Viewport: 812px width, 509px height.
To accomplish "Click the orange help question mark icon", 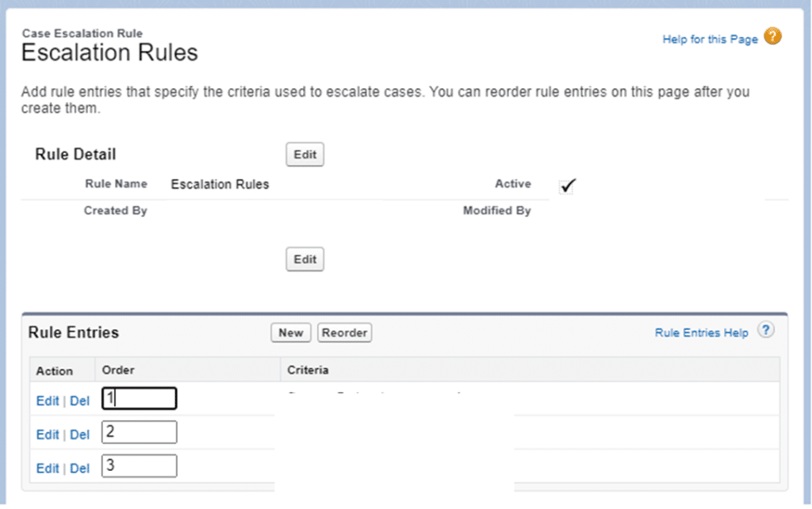I will tap(772, 36).
